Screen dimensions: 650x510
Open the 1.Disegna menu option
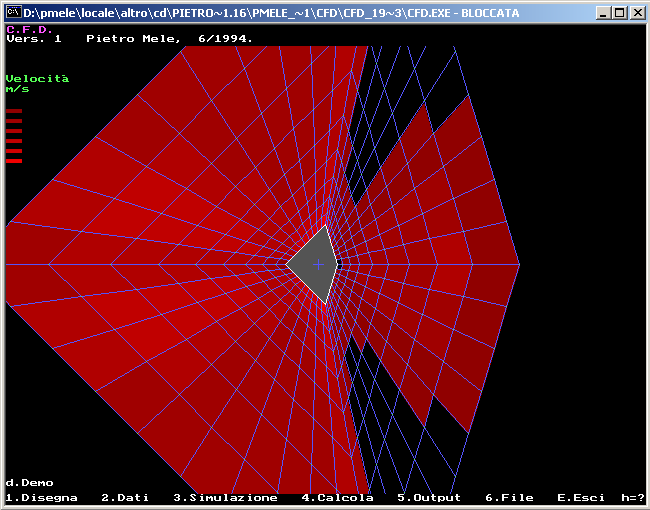tap(41, 498)
